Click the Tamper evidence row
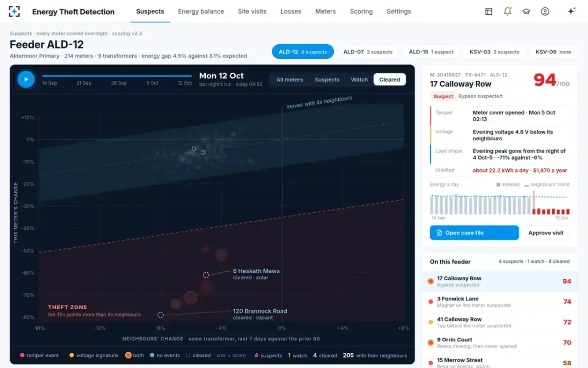The width and height of the screenshot is (588, 368). pos(500,116)
